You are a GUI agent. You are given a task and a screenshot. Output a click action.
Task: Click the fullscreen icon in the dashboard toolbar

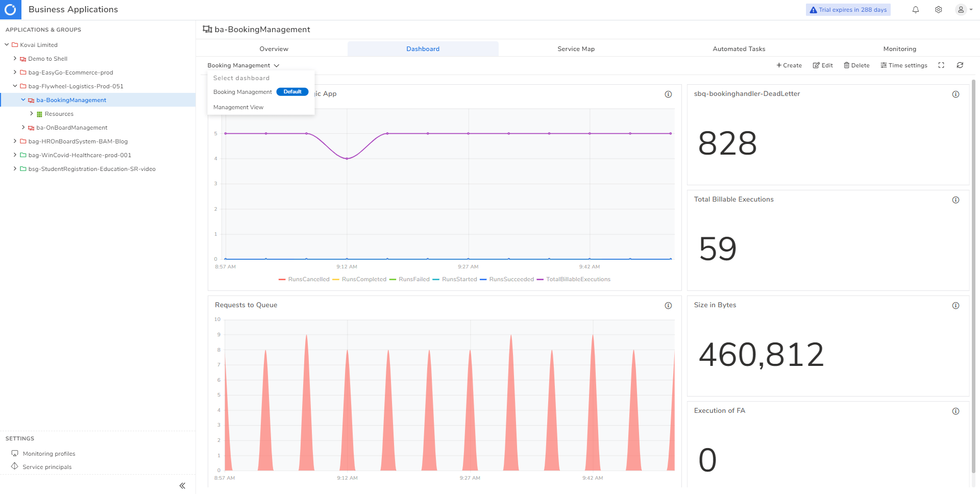tap(941, 65)
